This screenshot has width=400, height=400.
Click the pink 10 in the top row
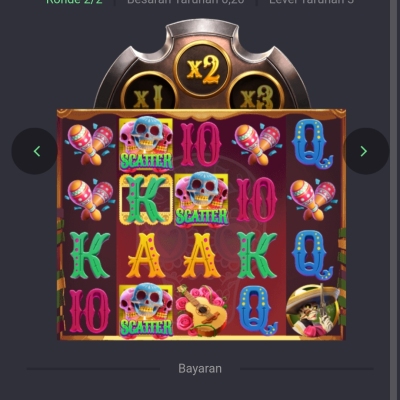(x=201, y=144)
